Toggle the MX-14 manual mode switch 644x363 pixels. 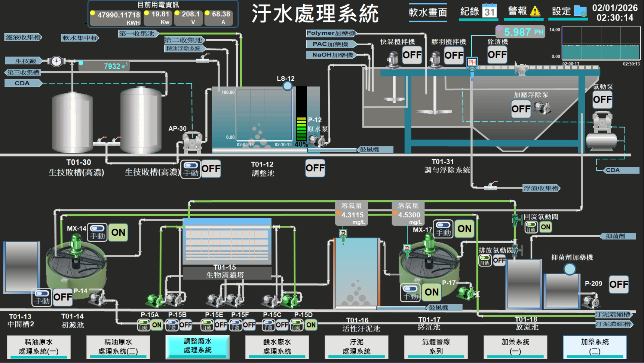97,232
